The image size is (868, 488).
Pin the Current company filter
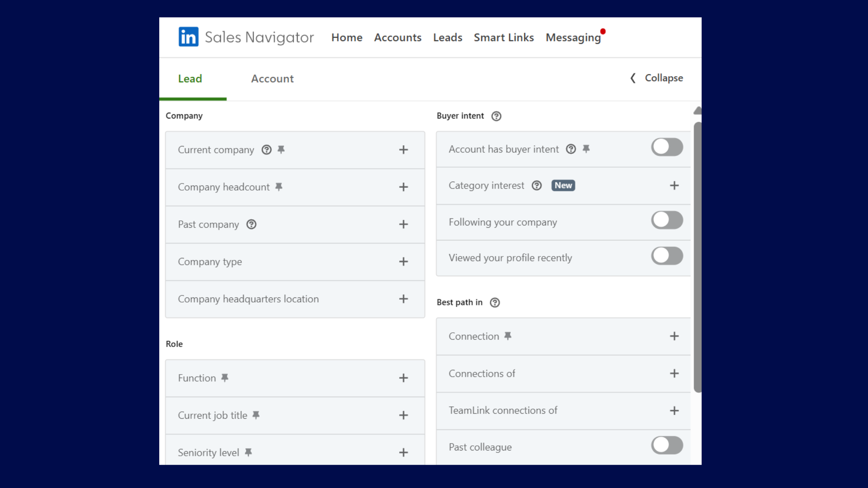point(281,149)
